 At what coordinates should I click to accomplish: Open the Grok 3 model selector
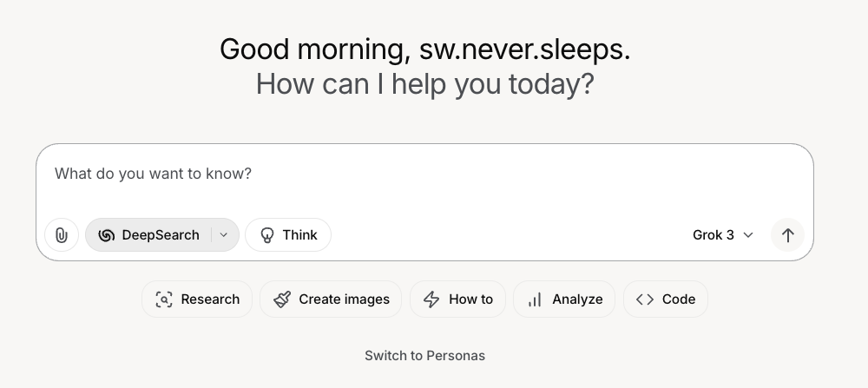coord(713,235)
